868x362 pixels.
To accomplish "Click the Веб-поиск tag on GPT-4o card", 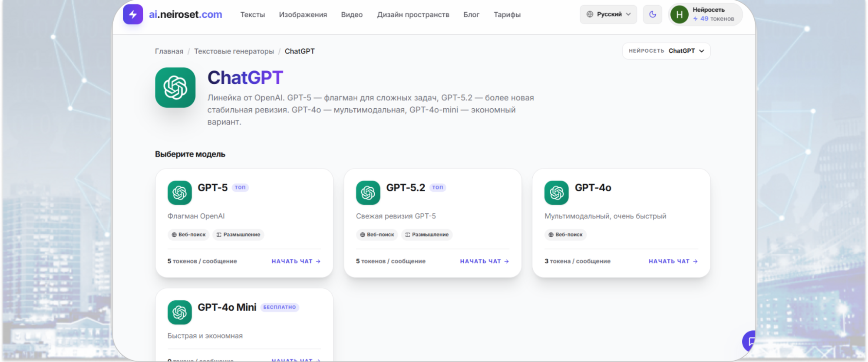I will click(x=565, y=235).
